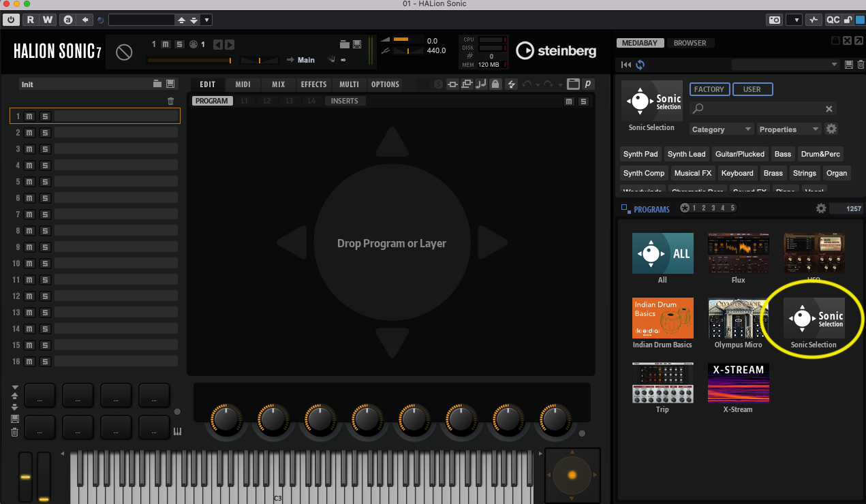Click the MIDI channel connector icon in header
This screenshot has width=866, height=504.
[193, 44]
